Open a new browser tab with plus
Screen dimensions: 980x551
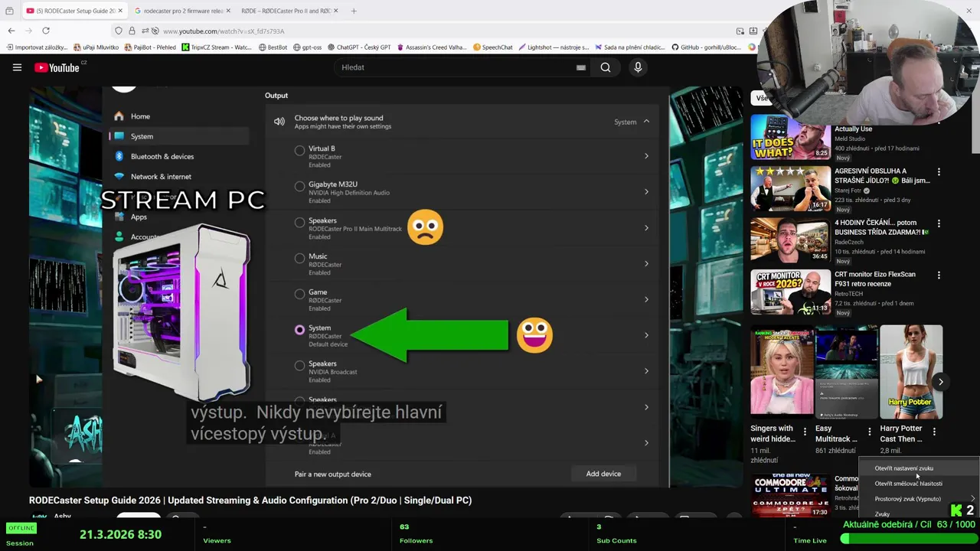(x=354, y=11)
